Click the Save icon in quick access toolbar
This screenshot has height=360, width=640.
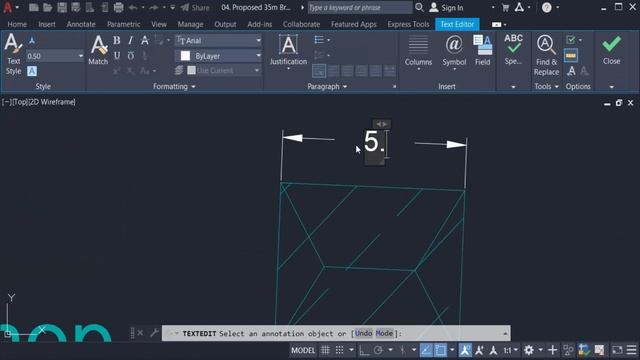point(62,7)
